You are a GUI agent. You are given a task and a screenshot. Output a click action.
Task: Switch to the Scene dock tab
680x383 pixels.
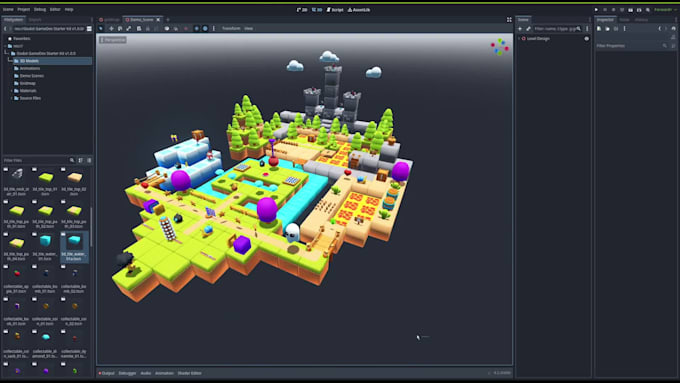coord(523,20)
